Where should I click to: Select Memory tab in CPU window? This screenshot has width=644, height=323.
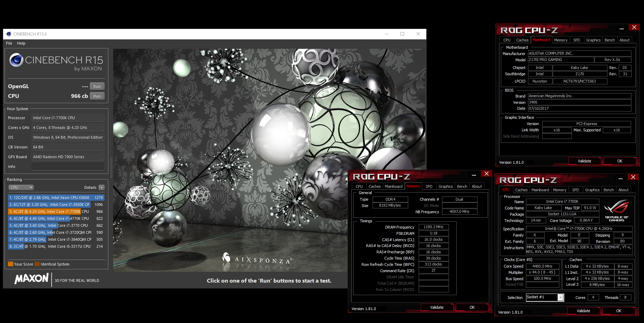560,190
